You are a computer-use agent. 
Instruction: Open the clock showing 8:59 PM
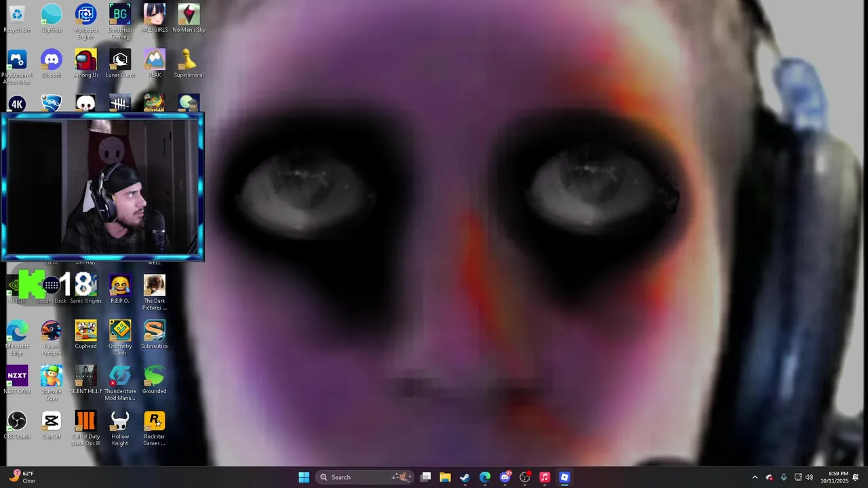click(834, 477)
